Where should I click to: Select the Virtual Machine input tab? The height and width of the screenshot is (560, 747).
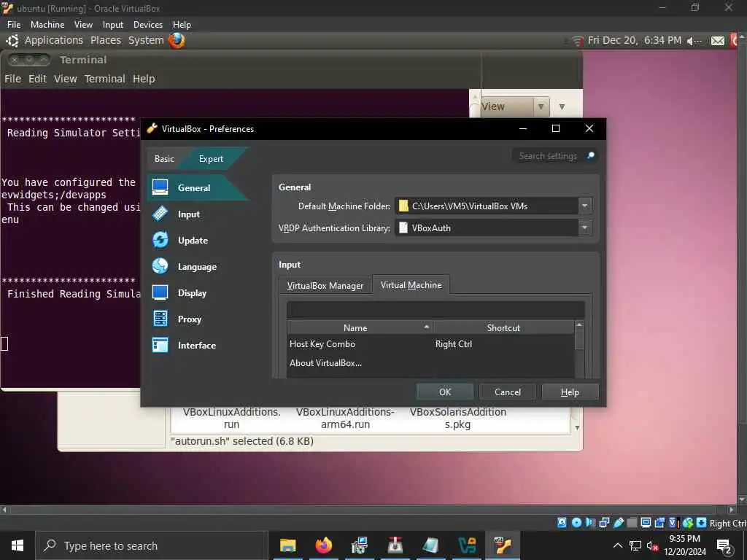411,285
